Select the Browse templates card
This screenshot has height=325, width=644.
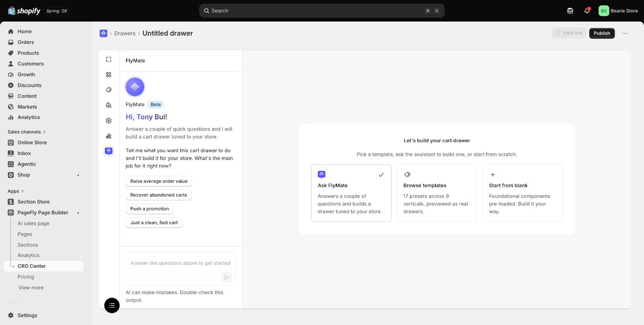point(437,193)
